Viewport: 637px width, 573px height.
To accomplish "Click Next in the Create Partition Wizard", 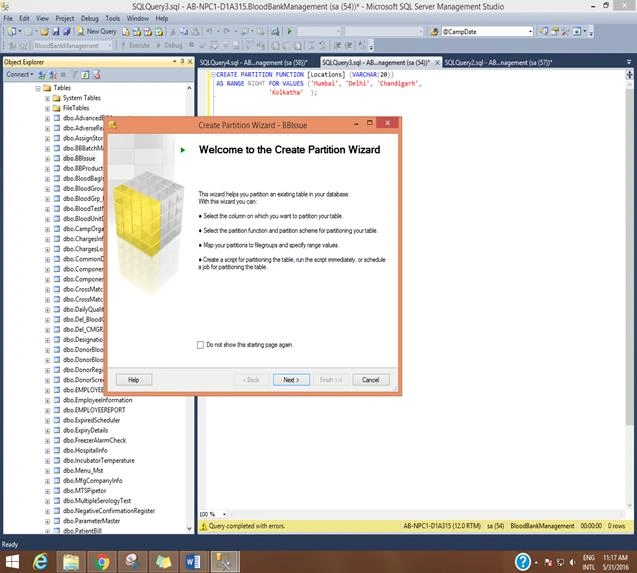I will (x=291, y=380).
